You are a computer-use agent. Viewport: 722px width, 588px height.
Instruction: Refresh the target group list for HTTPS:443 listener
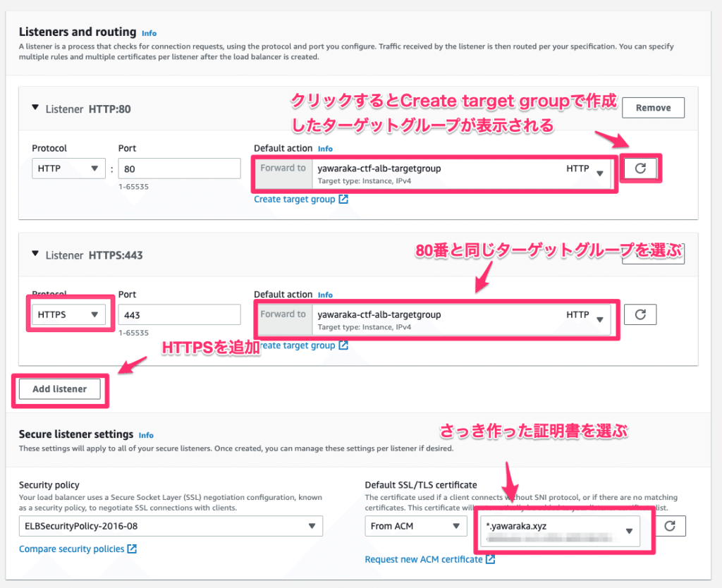click(640, 314)
